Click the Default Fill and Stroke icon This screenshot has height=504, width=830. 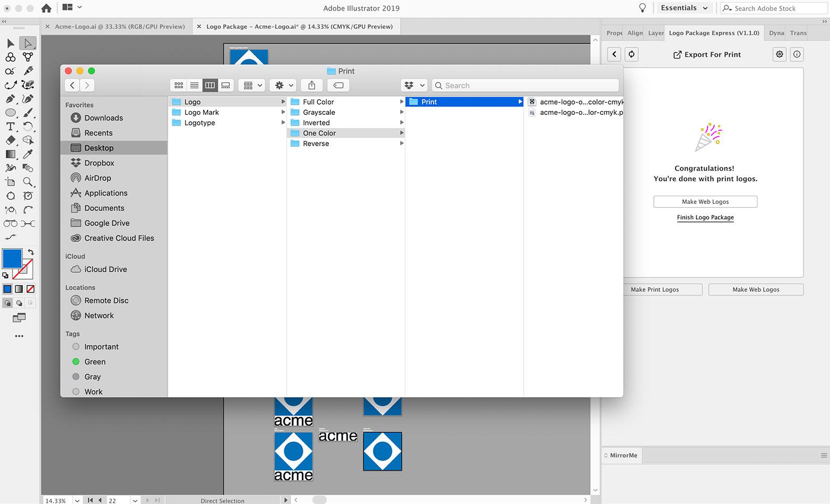[x=5, y=275]
